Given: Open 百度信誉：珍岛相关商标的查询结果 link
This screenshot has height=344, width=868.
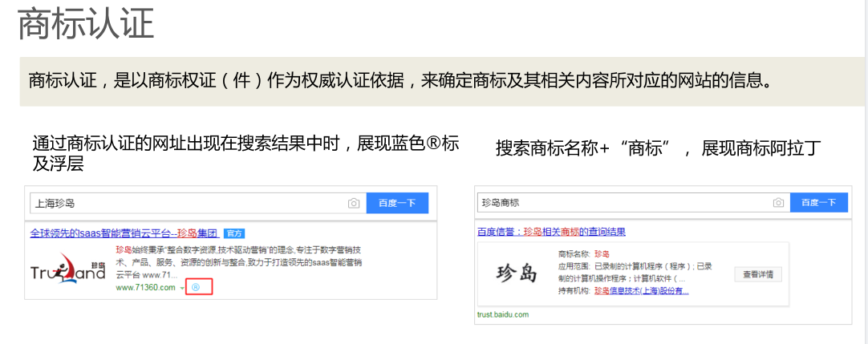Looking at the screenshot, I should pyautogui.click(x=551, y=231).
